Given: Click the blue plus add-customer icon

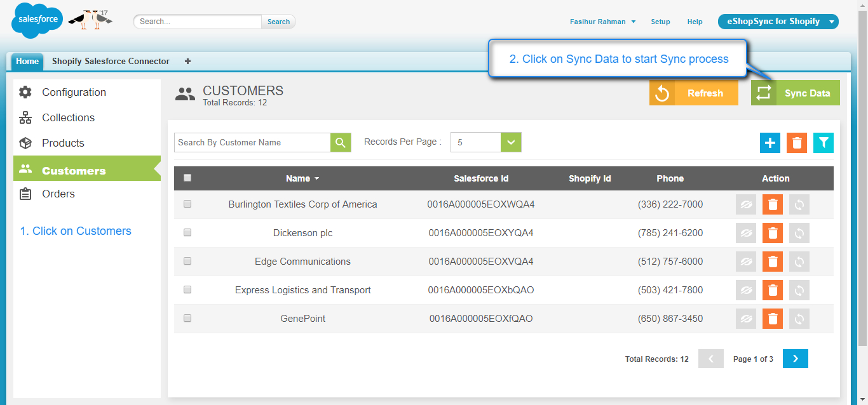Looking at the screenshot, I should [x=770, y=143].
